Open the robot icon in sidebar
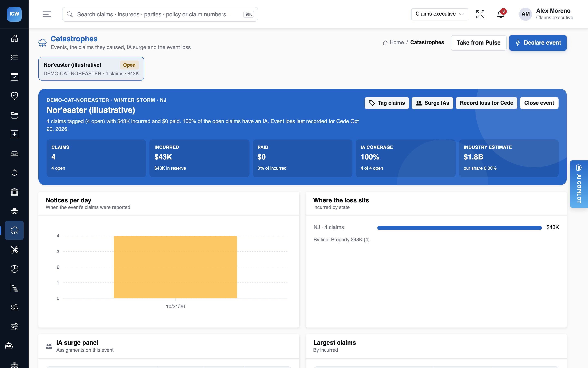The image size is (588, 368). tap(9, 346)
